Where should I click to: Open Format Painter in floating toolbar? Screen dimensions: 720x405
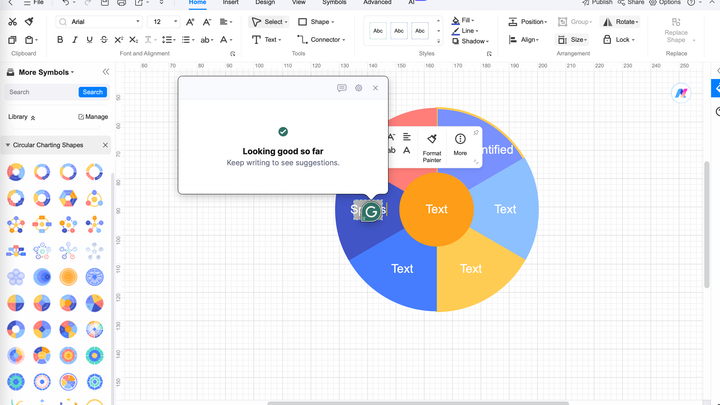click(432, 147)
